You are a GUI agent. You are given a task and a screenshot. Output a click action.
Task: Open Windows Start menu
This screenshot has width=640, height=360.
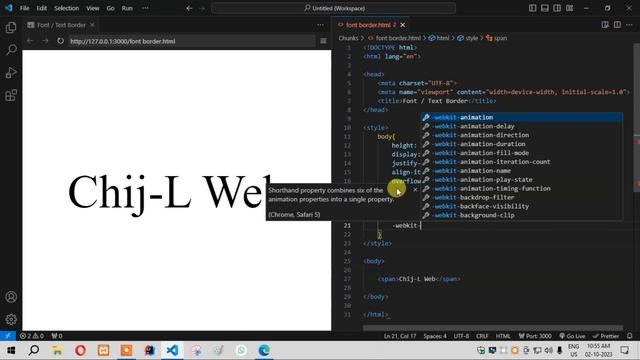[11, 350]
